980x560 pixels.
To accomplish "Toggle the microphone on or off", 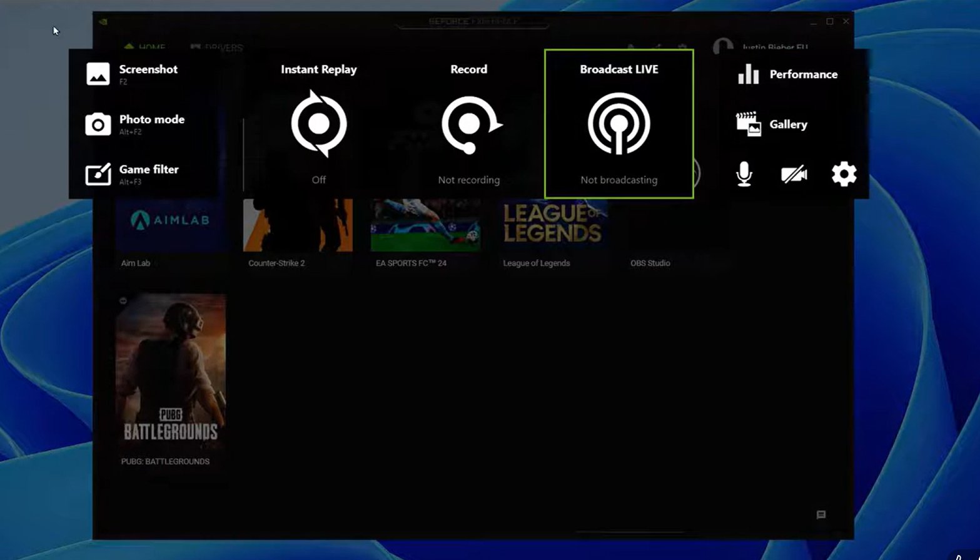I will [x=745, y=174].
